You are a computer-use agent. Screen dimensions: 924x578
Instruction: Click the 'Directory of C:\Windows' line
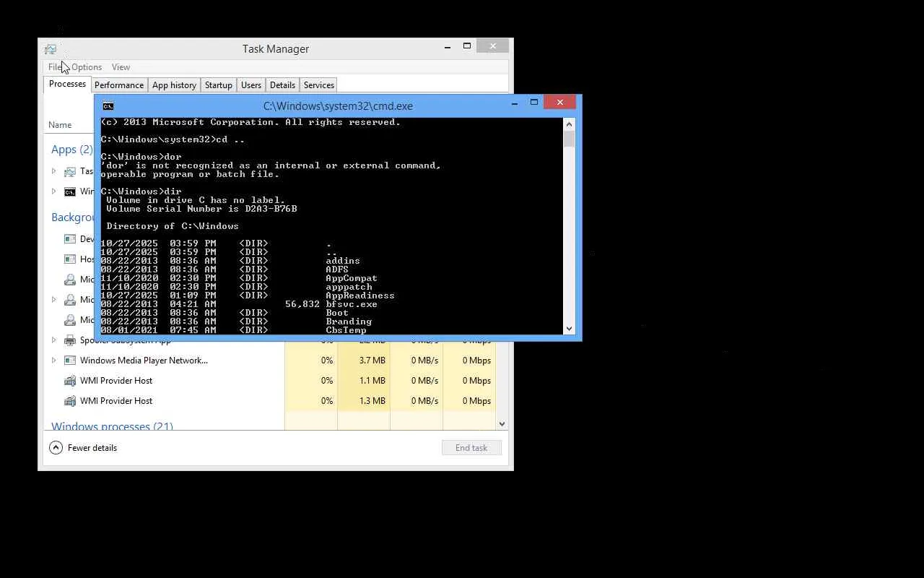coord(173,226)
